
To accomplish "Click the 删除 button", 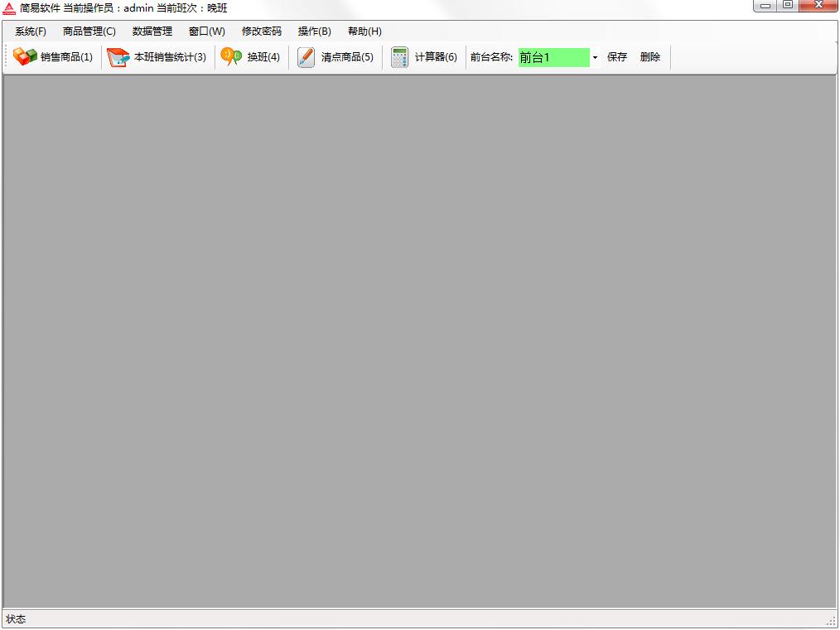I will (650, 57).
